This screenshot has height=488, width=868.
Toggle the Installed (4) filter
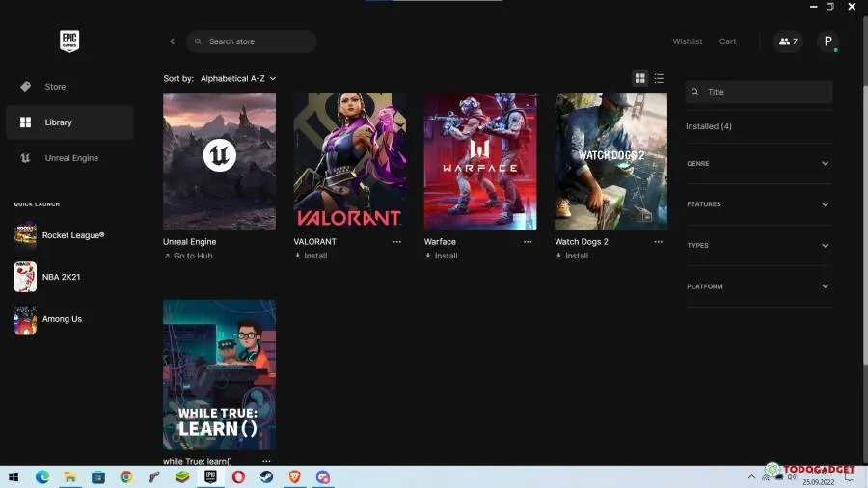pos(709,126)
